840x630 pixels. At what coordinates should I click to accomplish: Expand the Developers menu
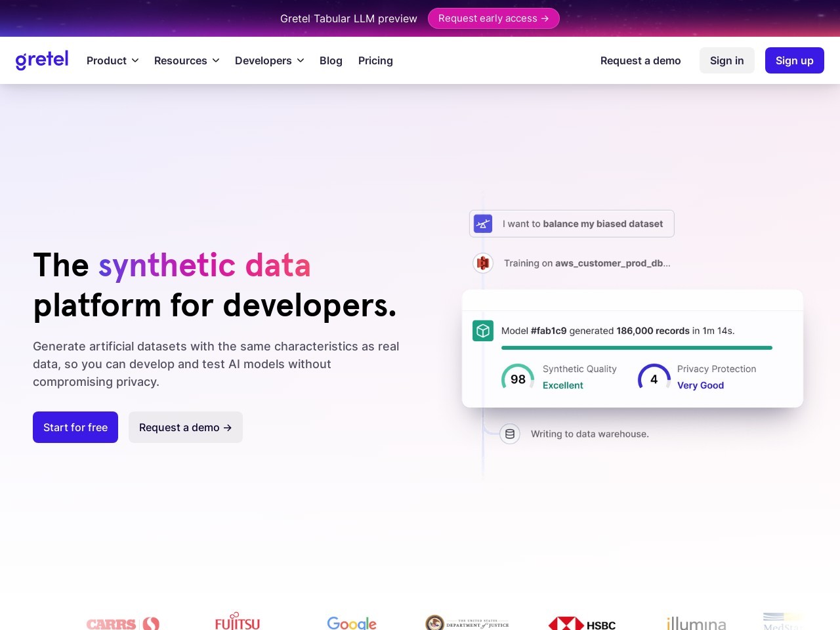269,60
